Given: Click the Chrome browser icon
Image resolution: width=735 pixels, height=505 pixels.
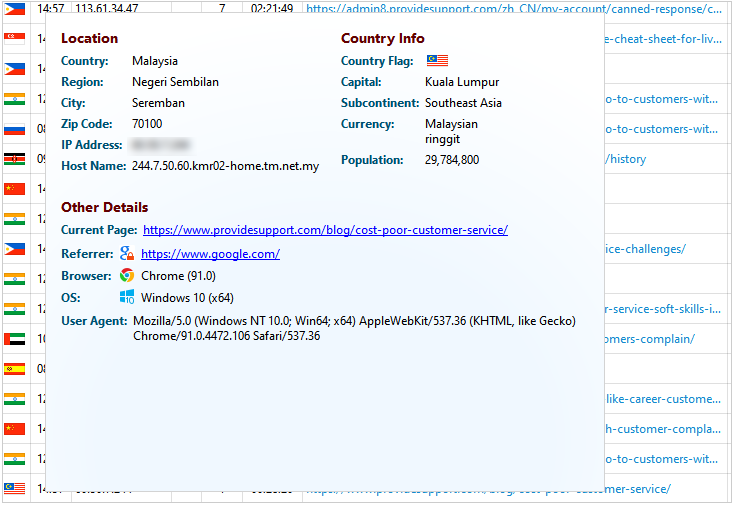Looking at the screenshot, I should [127, 275].
